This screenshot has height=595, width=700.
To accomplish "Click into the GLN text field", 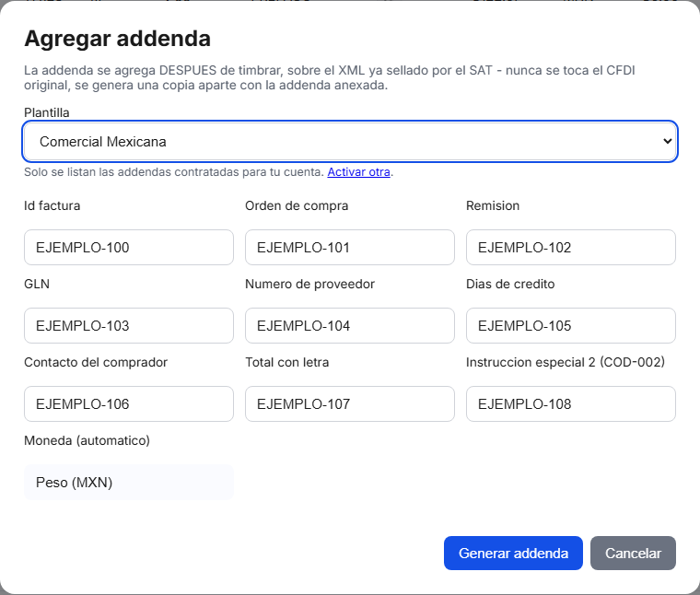I will pyautogui.click(x=129, y=325).
